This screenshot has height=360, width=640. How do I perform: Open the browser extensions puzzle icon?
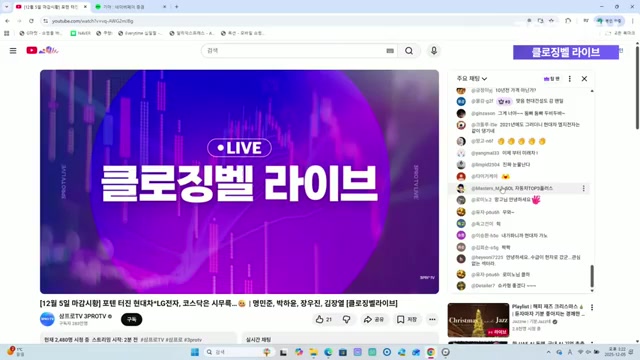click(x=568, y=21)
